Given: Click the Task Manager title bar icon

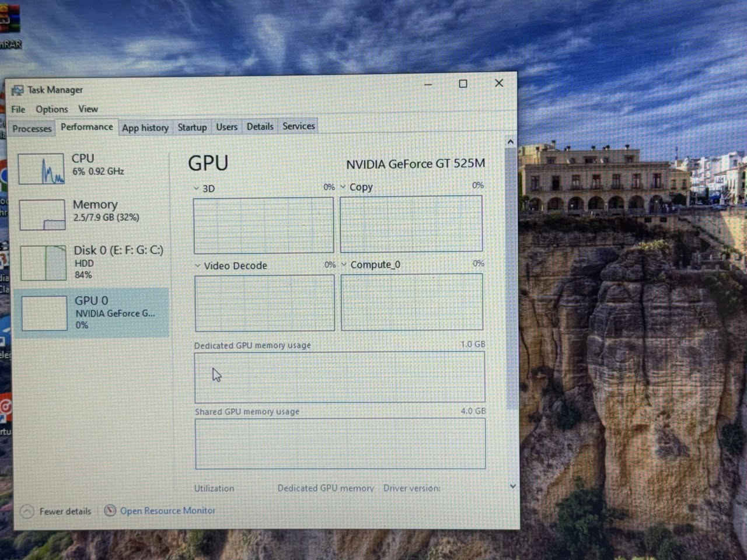Looking at the screenshot, I should (x=18, y=90).
